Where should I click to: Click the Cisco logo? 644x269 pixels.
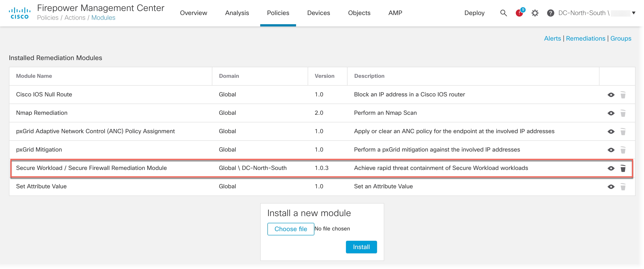19,13
